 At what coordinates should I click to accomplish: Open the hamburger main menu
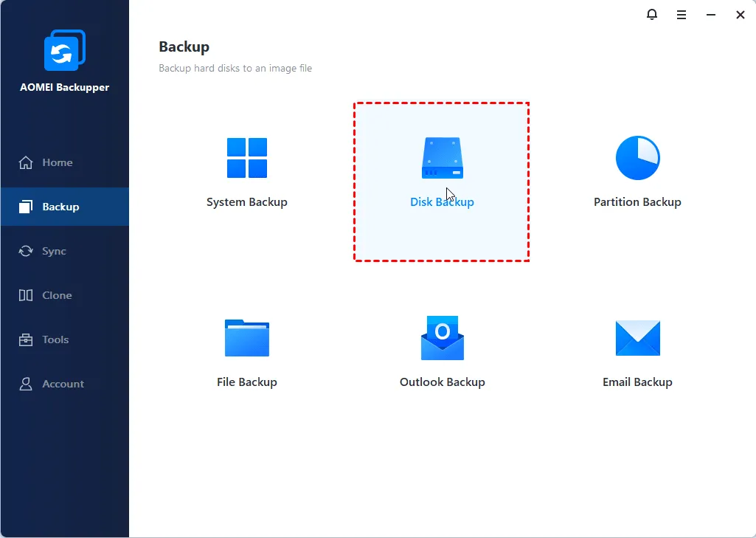pyautogui.click(x=682, y=15)
